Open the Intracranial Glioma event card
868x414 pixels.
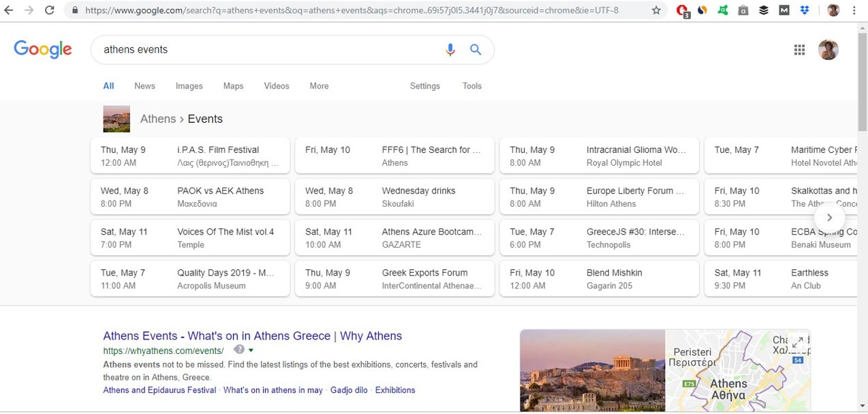(600, 156)
